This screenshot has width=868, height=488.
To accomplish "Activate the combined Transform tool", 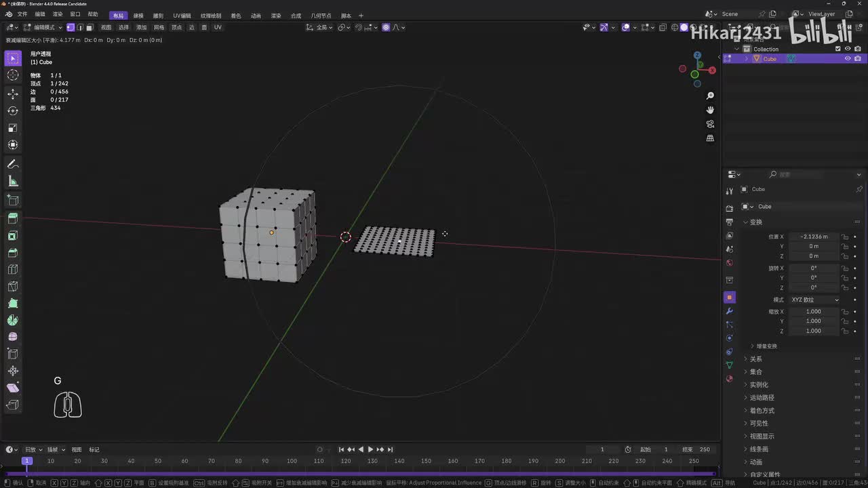I will [x=13, y=144].
